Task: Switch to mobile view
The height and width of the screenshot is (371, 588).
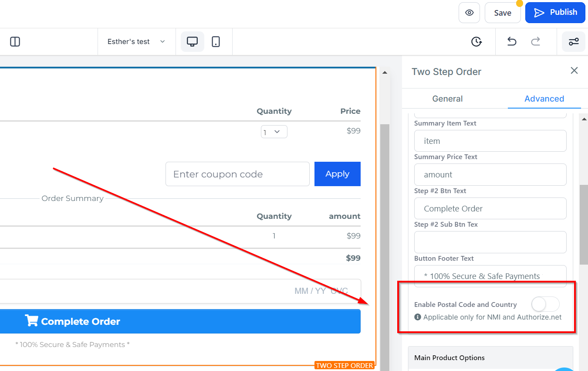Action: click(216, 42)
